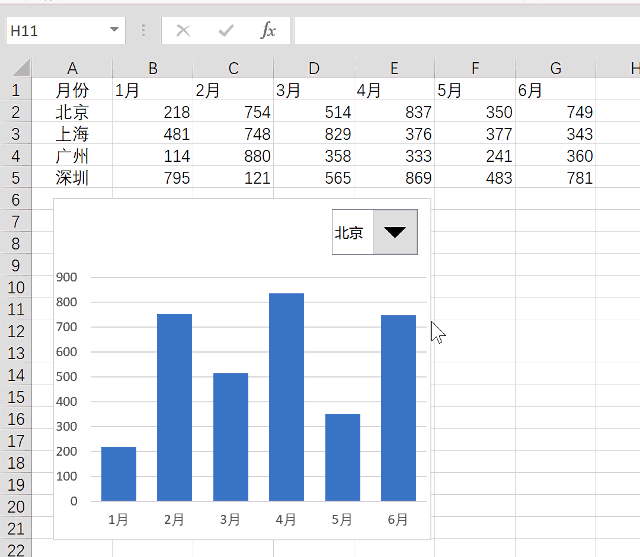Select cell with value 343

coord(556,134)
